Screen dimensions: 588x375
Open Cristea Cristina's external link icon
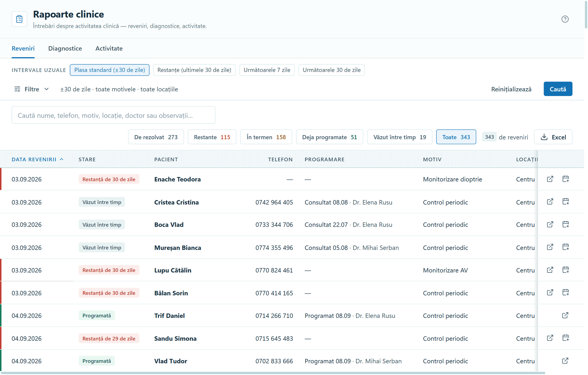point(550,202)
